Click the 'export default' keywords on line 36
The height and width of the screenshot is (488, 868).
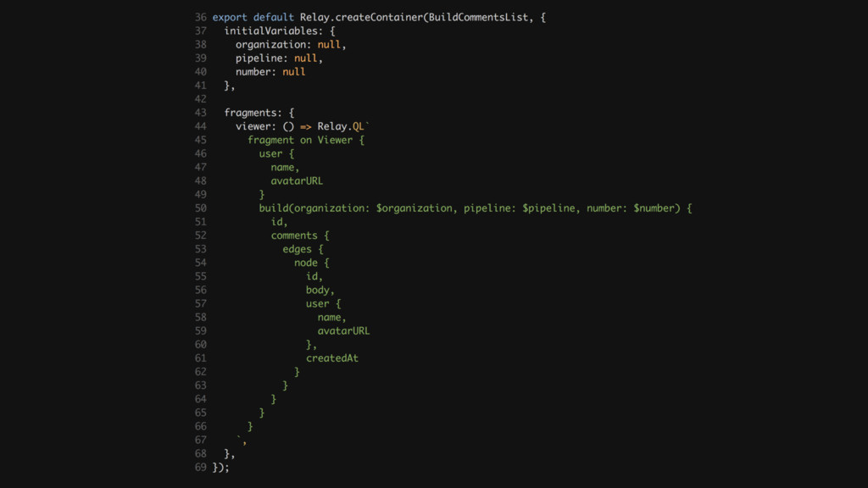[253, 17]
